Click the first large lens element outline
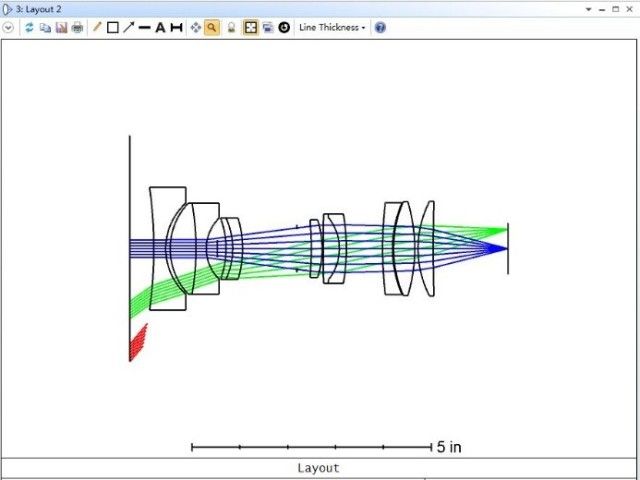 [168, 248]
